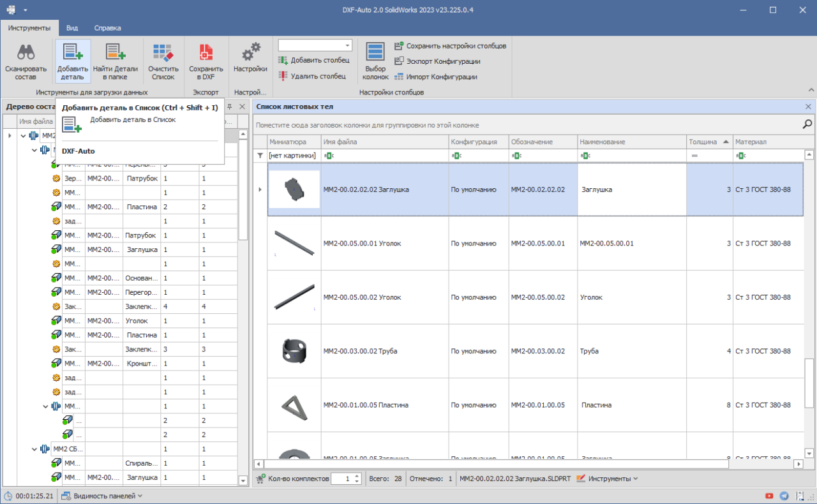This screenshot has width=817, height=504.
Task: Open the column name combo box in ribbon
Action: pyautogui.click(x=315, y=45)
